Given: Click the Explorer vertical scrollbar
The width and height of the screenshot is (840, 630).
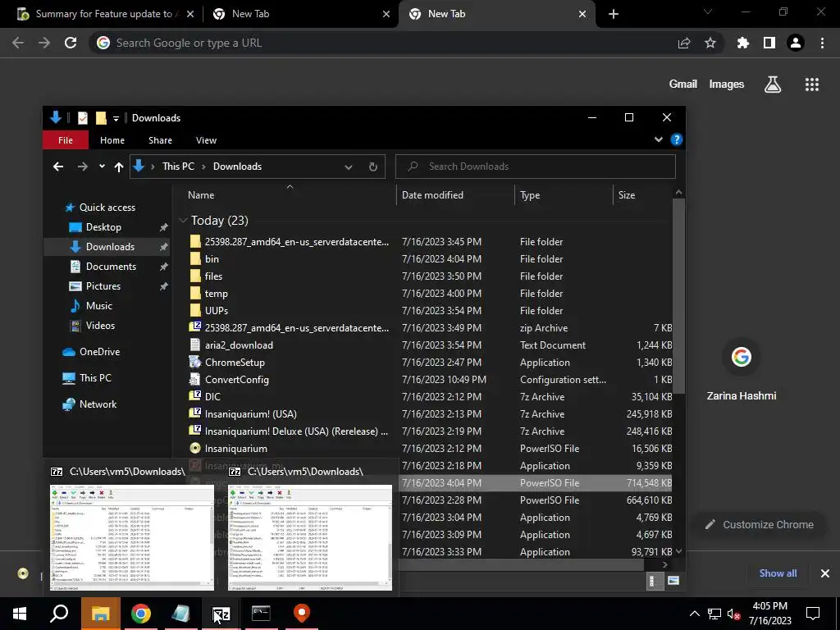Looking at the screenshot, I should click(x=678, y=295).
